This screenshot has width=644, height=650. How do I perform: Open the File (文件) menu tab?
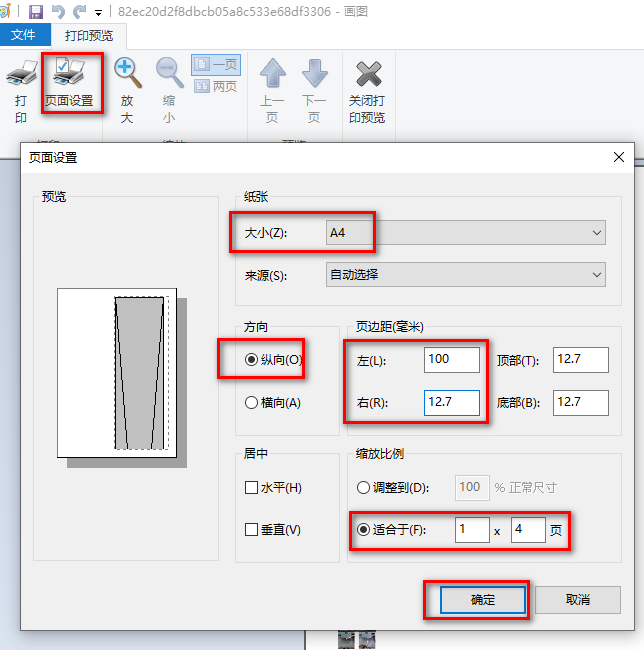(x=23, y=35)
